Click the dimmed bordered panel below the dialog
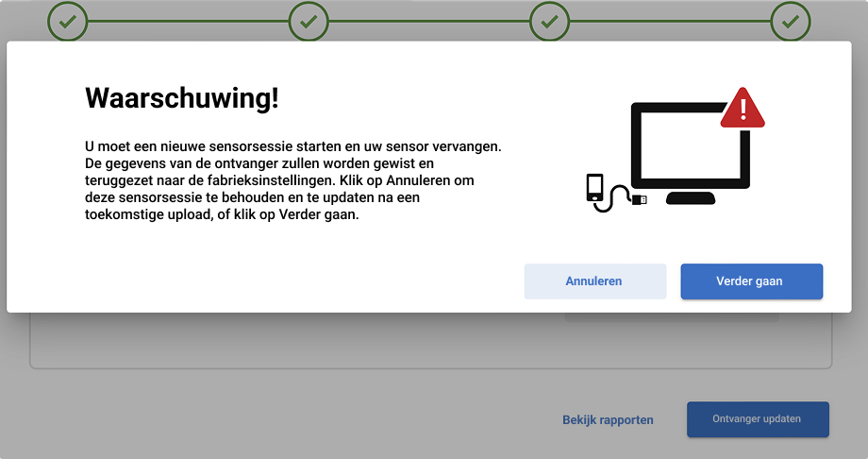Image resolution: width=868 pixels, height=459 pixels. click(430, 340)
